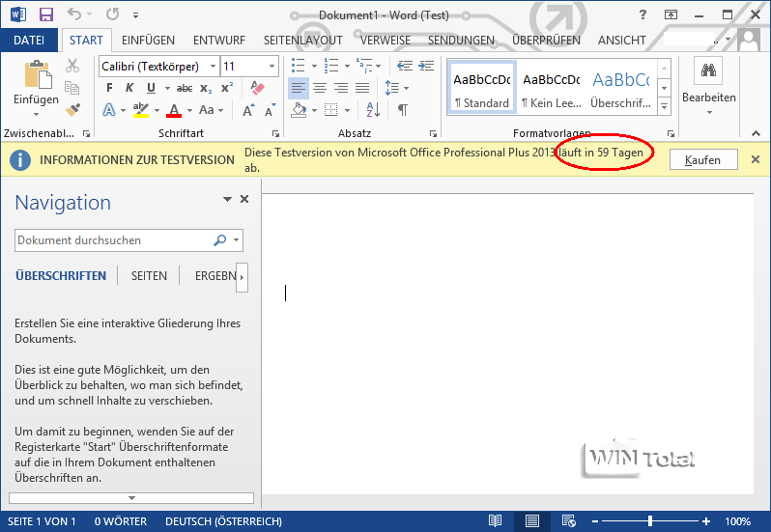The width and height of the screenshot is (771, 532).
Task: Switch to SEITENLAYOUT tab
Action: point(303,41)
